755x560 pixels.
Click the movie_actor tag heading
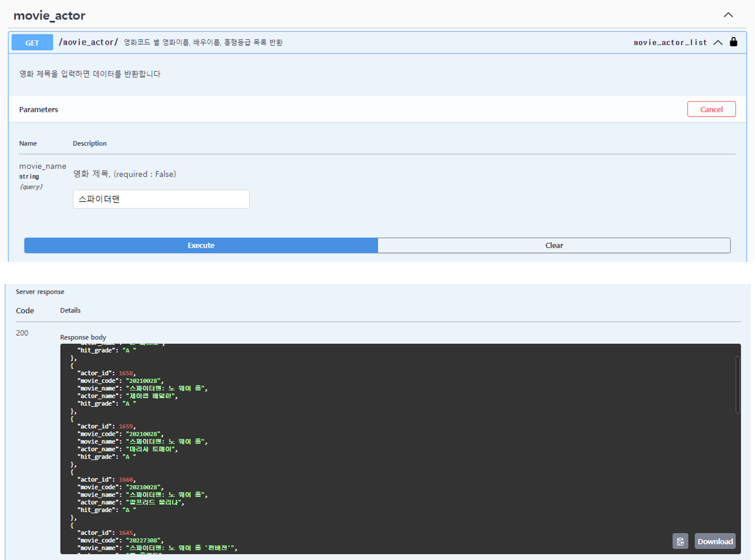click(x=49, y=16)
